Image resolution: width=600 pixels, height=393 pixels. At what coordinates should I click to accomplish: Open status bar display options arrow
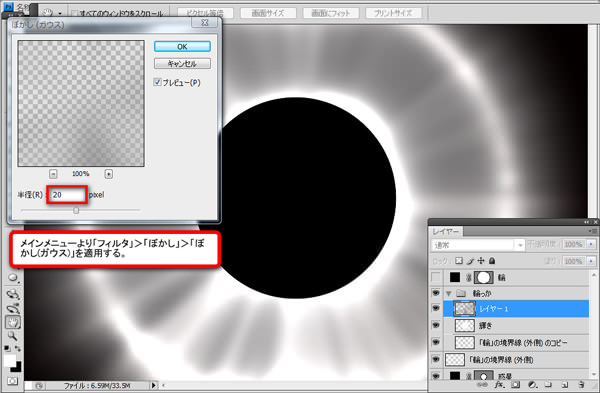click(x=154, y=385)
